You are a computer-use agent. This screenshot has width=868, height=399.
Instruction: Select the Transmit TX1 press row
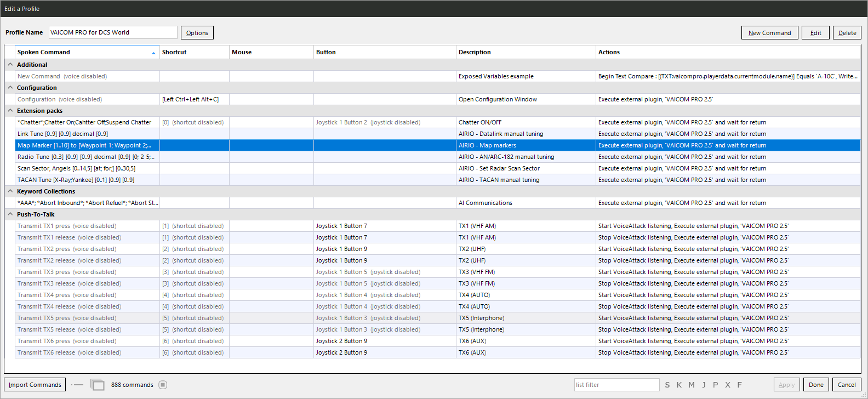[438, 226]
